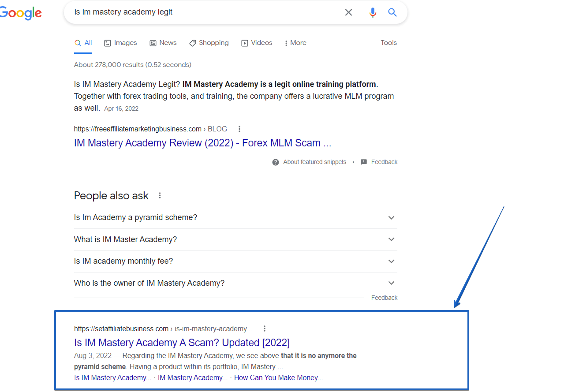Click the feedback flag icon under snippet
The height and width of the screenshot is (392, 579).
(364, 162)
